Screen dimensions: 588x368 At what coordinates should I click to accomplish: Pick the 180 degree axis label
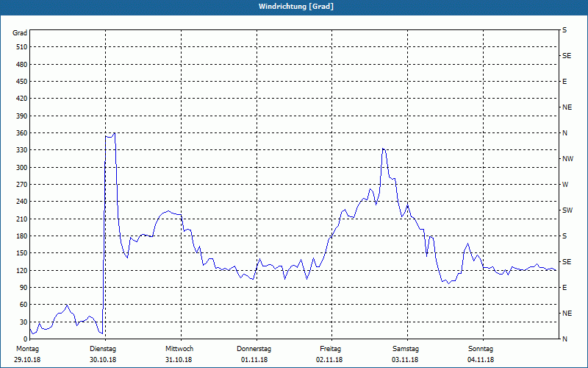click(22, 236)
